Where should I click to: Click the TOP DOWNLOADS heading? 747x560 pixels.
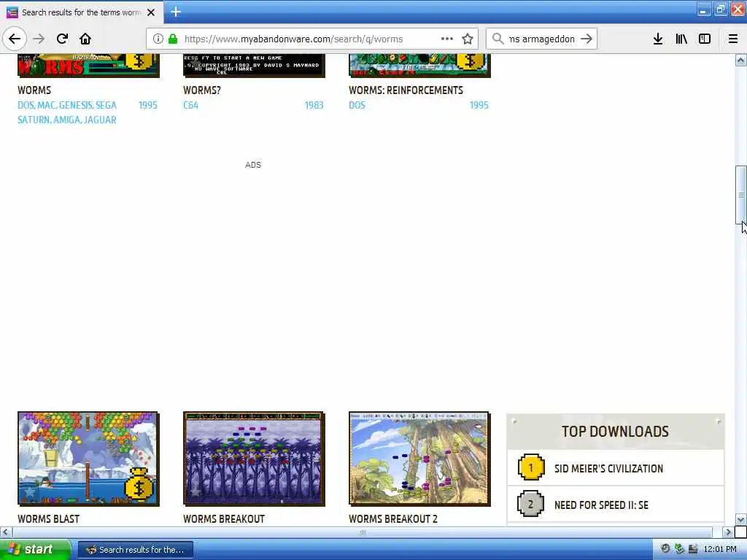click(615, 432)
